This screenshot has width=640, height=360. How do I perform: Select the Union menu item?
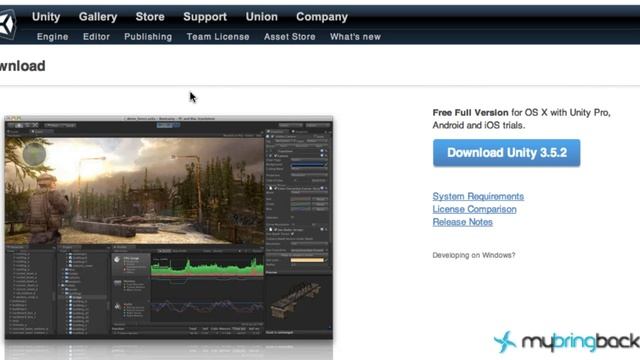coord(262,17)
